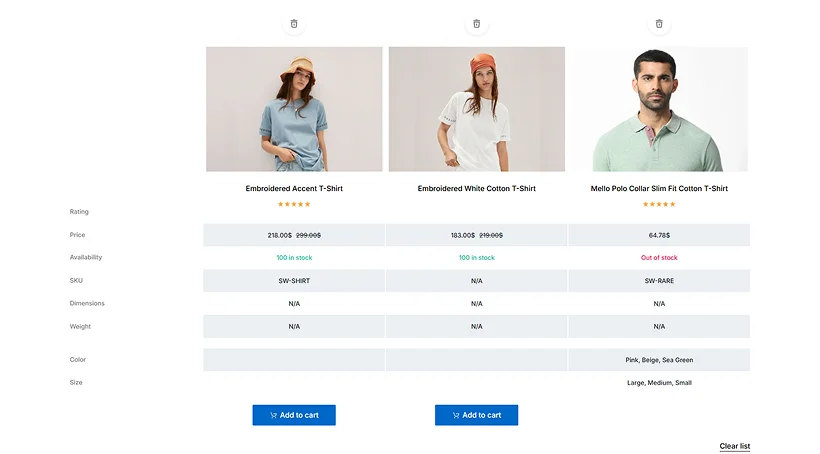
Task: Click the SW-SHIRT SKU value
Action: coord(294,281)
